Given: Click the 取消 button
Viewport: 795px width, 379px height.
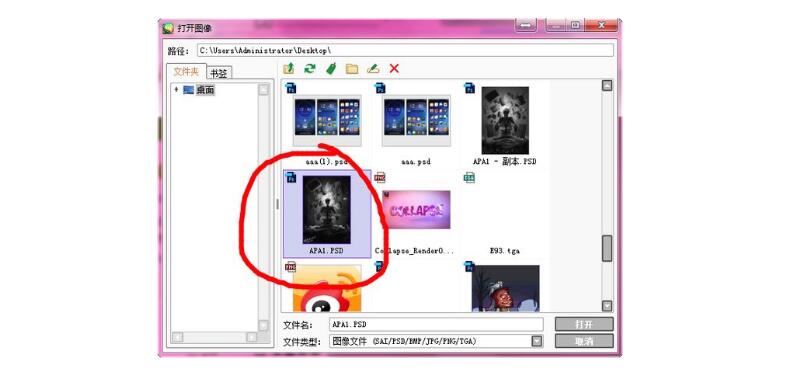Looking at the screenshot, I should pyautogui.click(x=584, y=341).
